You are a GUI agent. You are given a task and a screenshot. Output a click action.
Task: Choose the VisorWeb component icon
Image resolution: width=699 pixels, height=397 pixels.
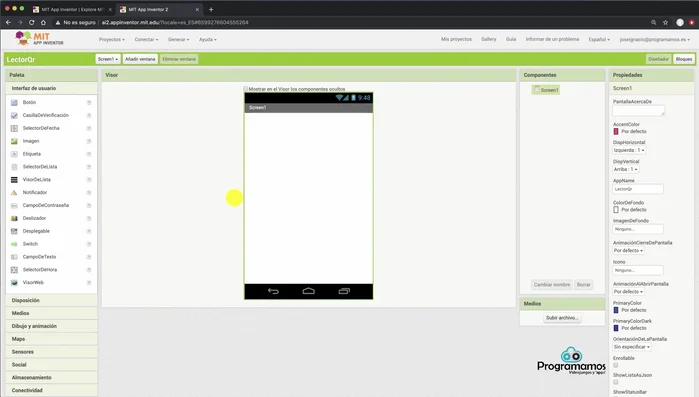14,282
